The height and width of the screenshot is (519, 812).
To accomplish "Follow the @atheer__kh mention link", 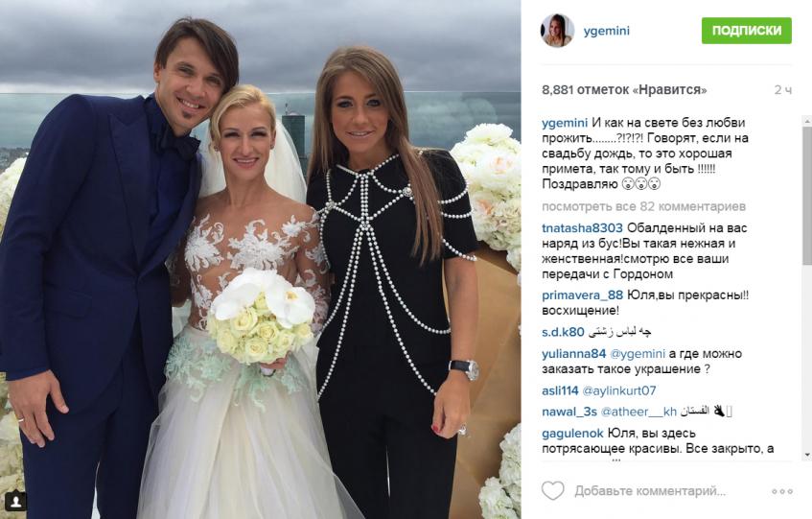I will 638,412.
